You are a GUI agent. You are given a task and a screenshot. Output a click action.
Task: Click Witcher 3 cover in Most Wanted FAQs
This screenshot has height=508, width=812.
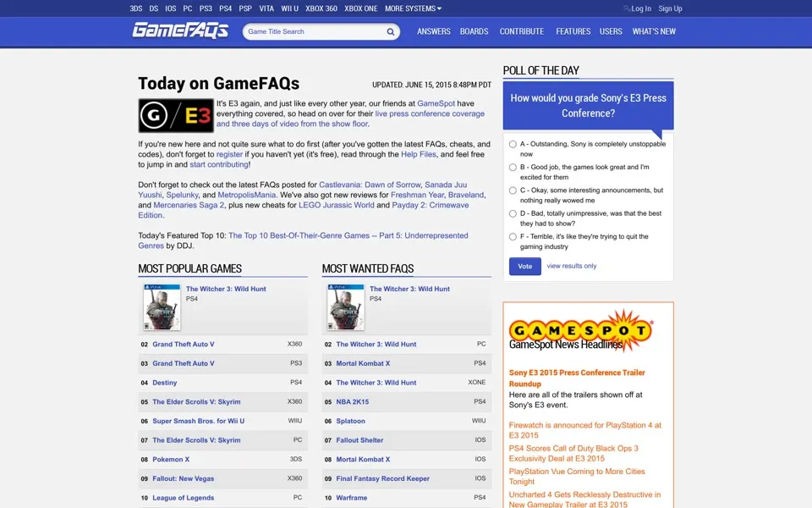[x=346, y=307]
